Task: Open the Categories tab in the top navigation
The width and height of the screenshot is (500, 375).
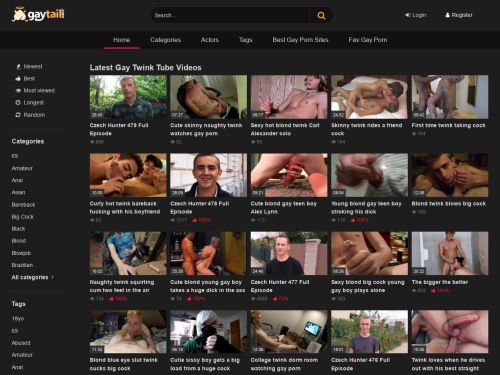Action: 165,40
